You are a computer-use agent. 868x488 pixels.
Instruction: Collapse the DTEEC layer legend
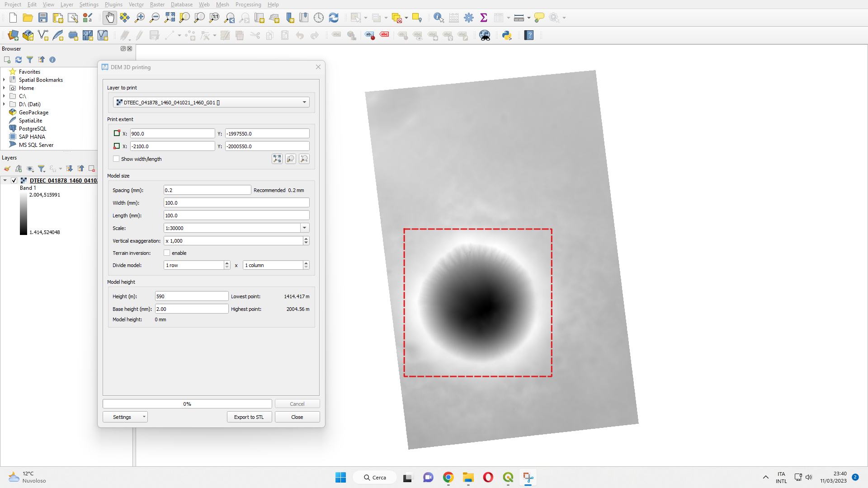pos(5,180)
